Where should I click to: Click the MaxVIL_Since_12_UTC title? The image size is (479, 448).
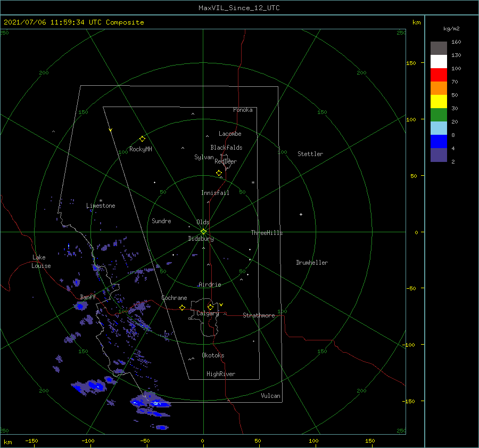pos(239,8)
